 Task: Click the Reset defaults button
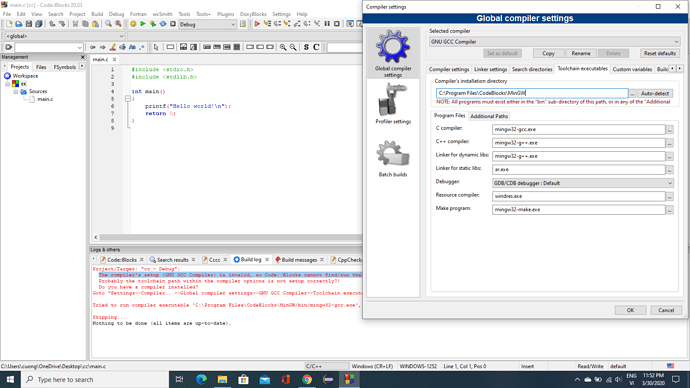click(659, 53)
